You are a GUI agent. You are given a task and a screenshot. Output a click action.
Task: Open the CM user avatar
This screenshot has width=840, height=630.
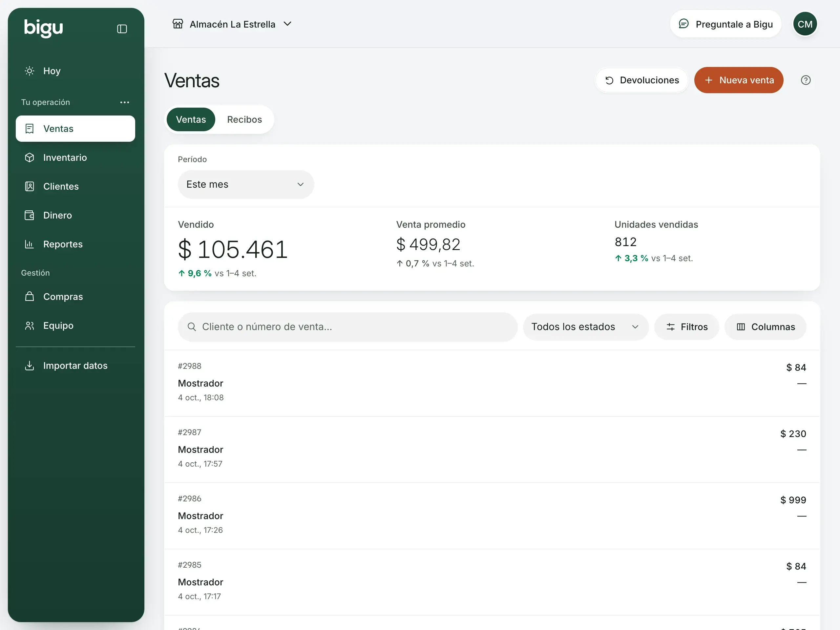click(x=805, y=24)
